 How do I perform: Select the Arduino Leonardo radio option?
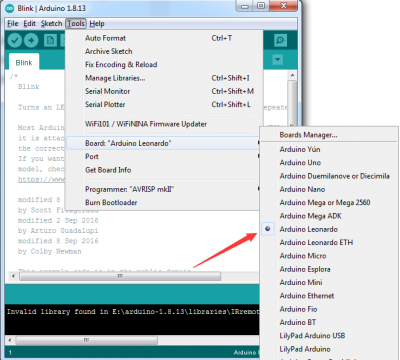pyautogui.click(x=308, y=229)
